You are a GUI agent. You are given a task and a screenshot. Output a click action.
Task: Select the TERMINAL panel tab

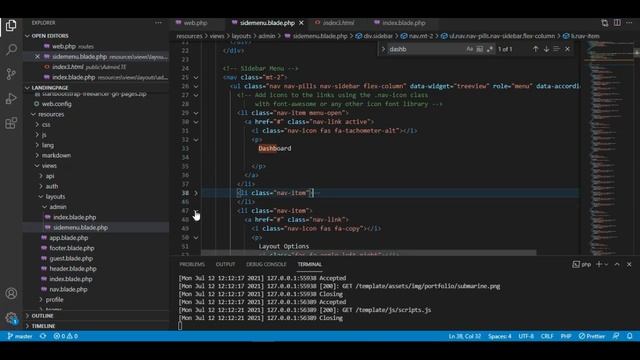[310, 264]
